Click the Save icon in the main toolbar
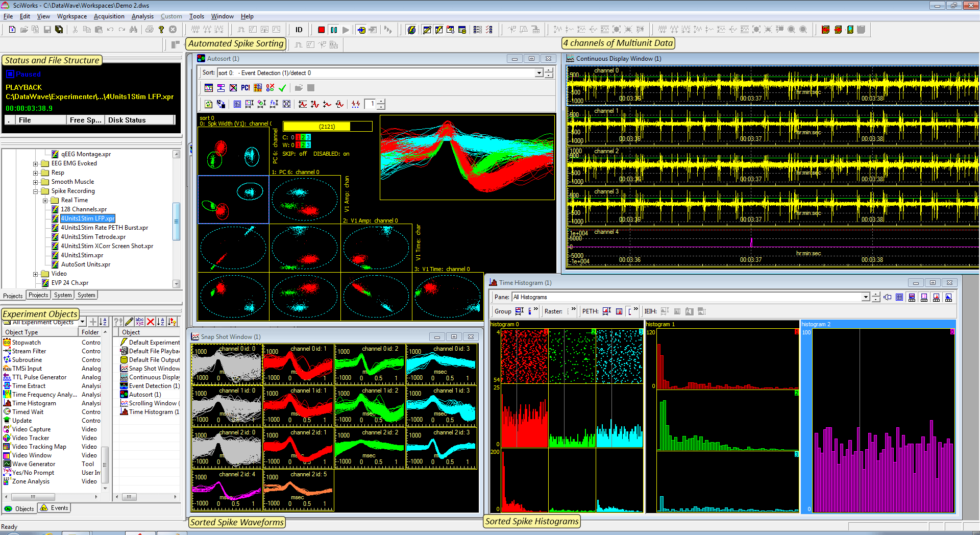Viewport: 980px width, 535px height. click(47, 30)
